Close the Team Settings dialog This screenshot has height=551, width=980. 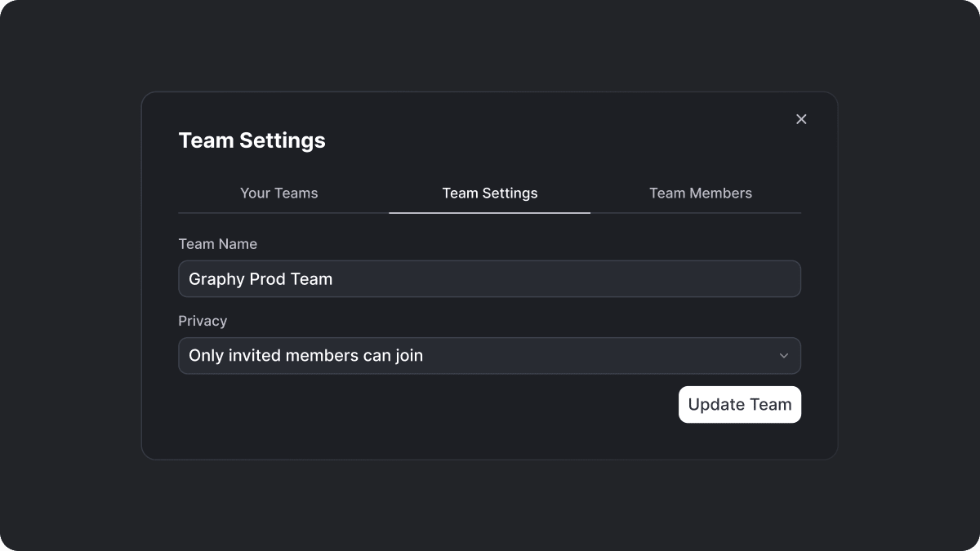pos(801,119)
